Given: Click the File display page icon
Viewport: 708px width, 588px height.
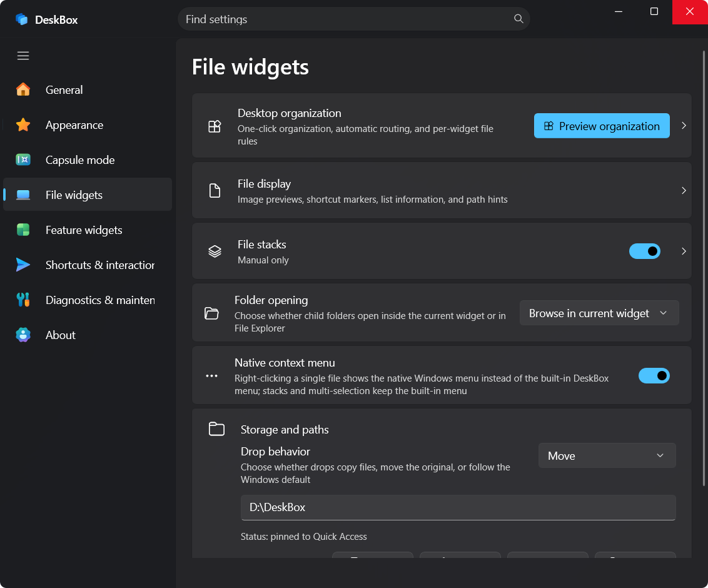Looking at the screenshot, I should pyautogui.click(x=215, y=191).
